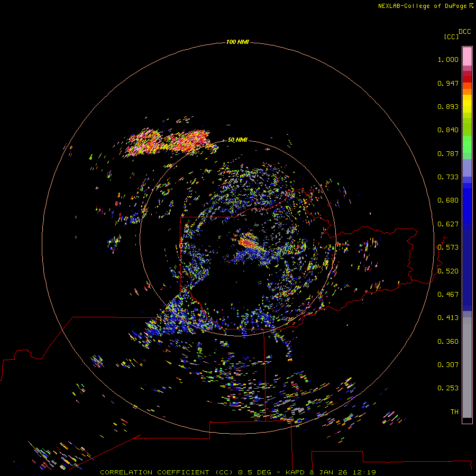Image resolution: width=476 pixels, height=476 pixels.
Task: Click the CORRELATION COEFFICIENT caption at the bottom
Action: [238, 472]
